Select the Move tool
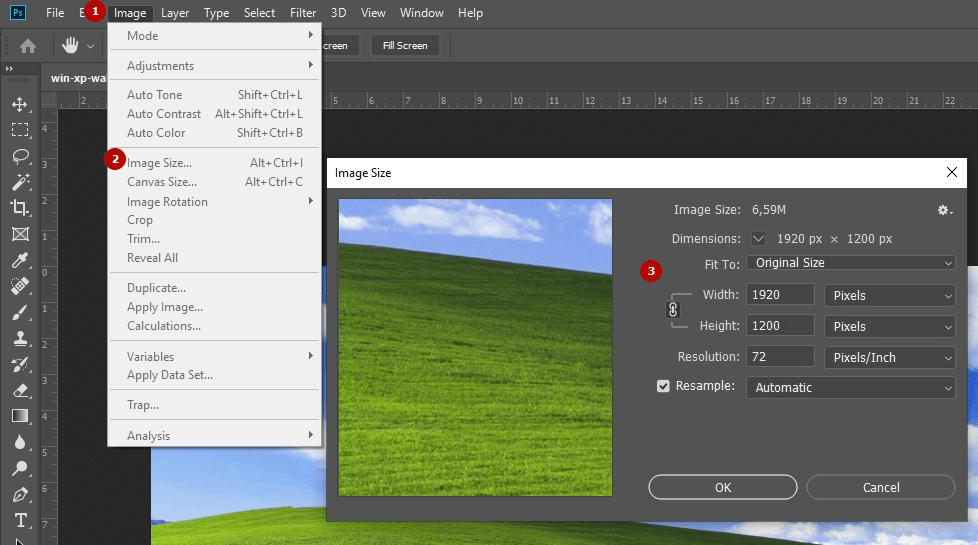This screenshot has height=545, width=978. pyautogui.click(x=19, y=104)
